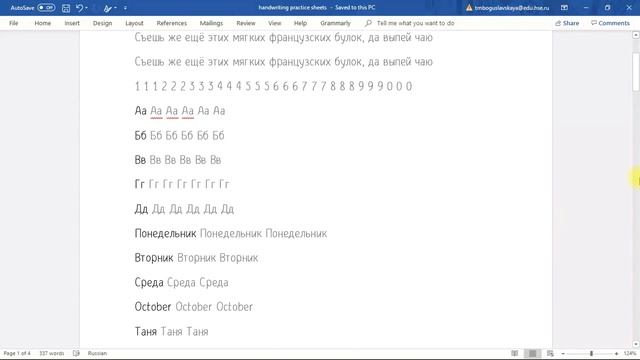Image resolution: width=640 pixels, height=360 pixels.
Task: Click the bold letters Вв
Action: click(x=140, y=160)
